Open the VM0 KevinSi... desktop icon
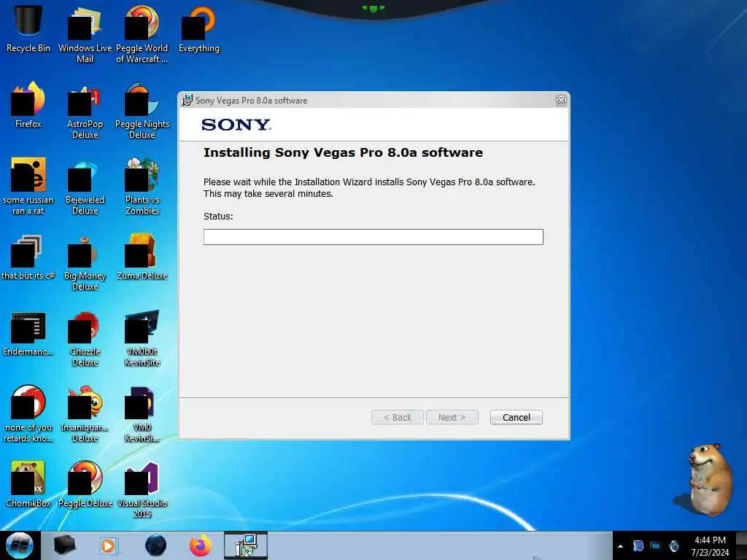The width and height of the screenshot is (747, 560). click(x=142, y=413)
